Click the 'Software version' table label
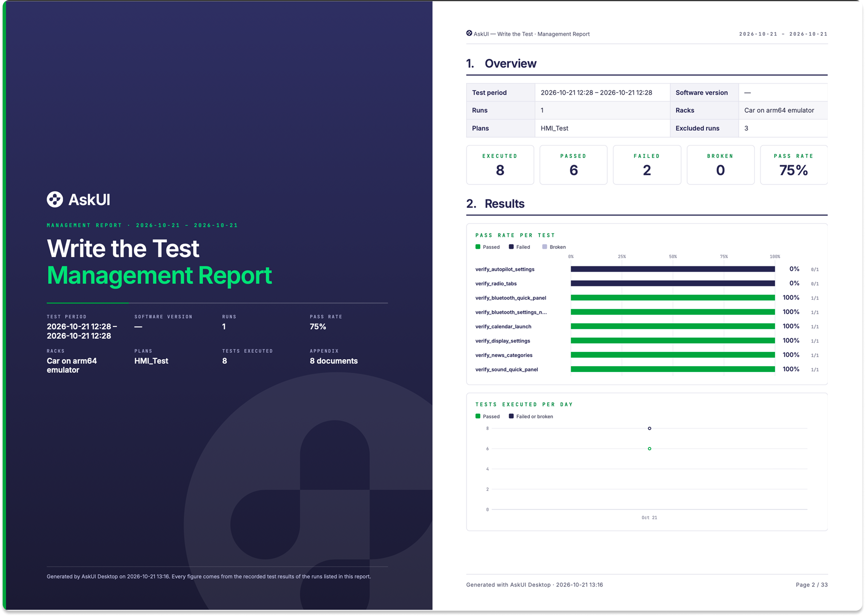865x616 pixels. 701,93
